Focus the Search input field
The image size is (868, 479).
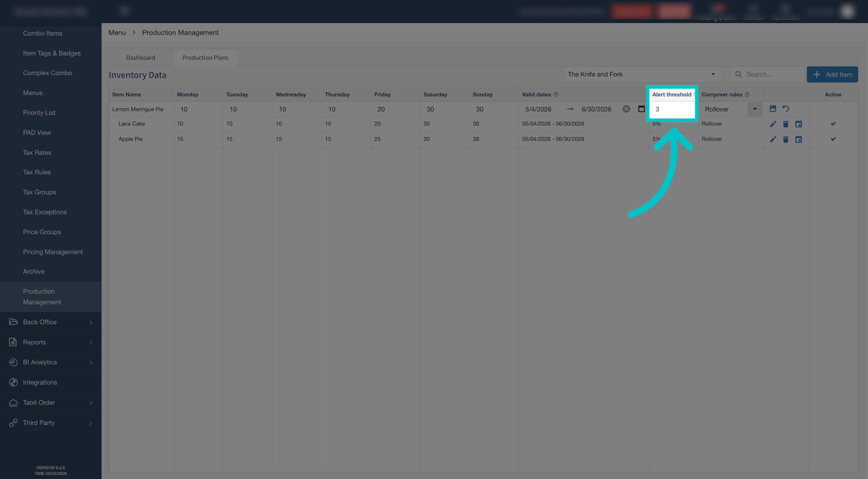768,74
